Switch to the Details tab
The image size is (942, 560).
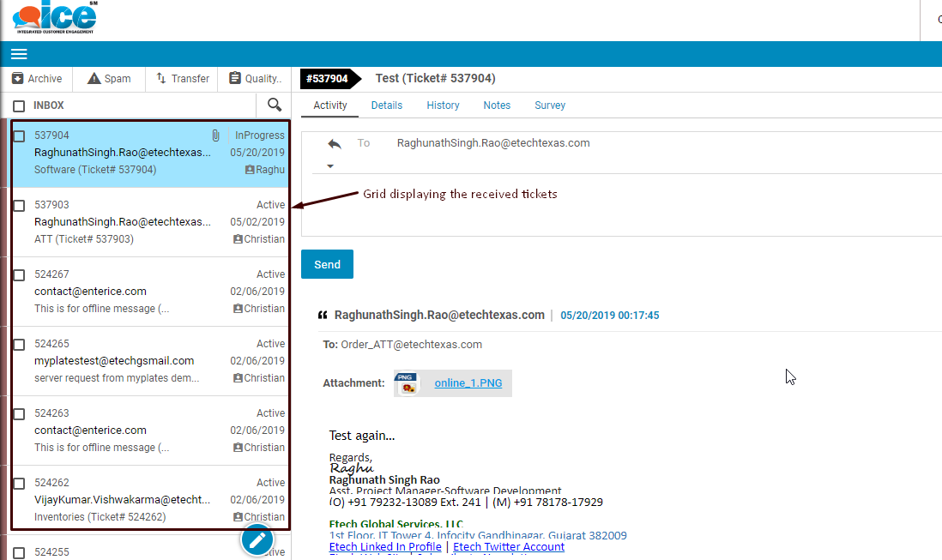387,105
